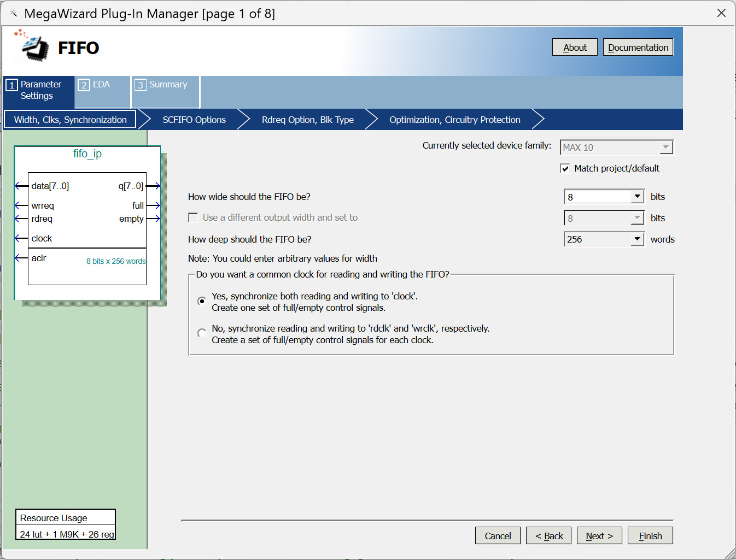736x560 pixels.
Task: Open the Documentation button
Action: (638, 48)
